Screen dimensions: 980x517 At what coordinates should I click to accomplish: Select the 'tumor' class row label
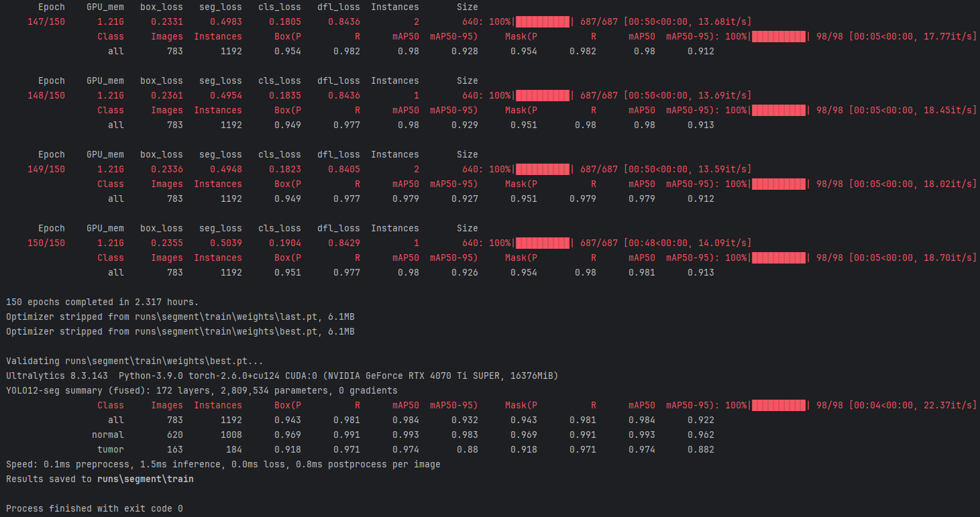(x=110, y=450)
